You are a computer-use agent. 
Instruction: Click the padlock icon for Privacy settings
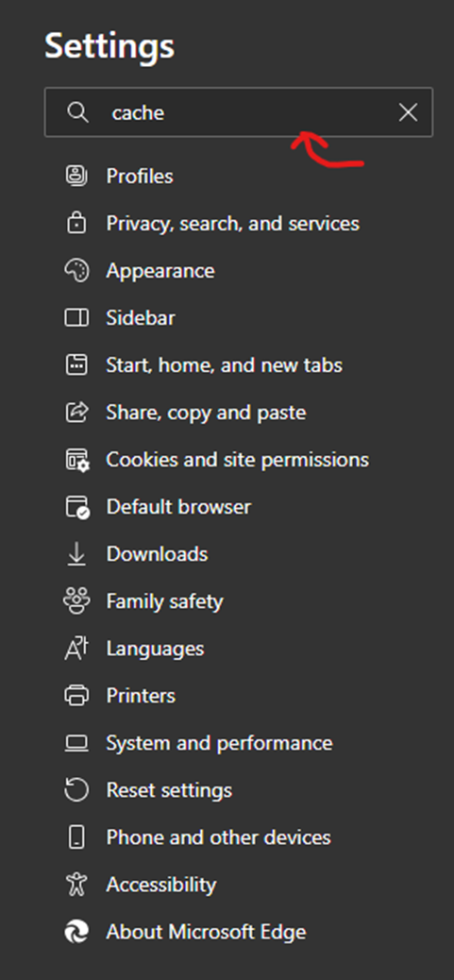click(x=76, y=223)
